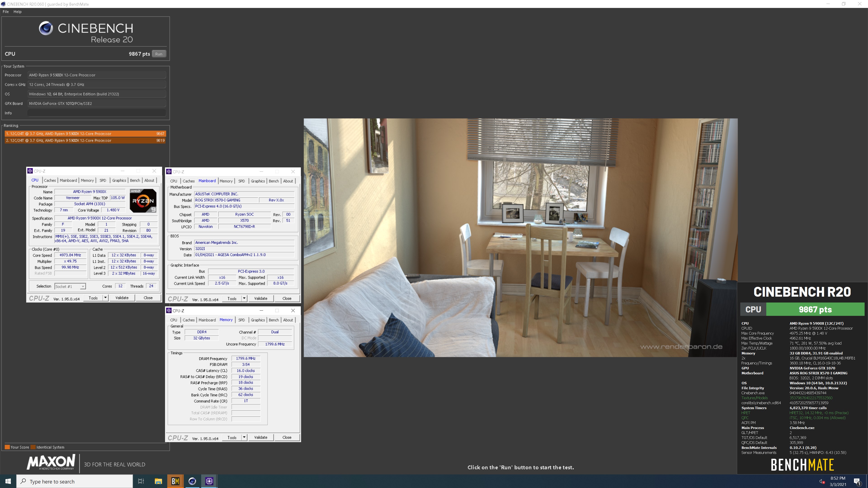Open Mainboard tab in the Memory CPU-Z window
This screenshot has height=488, width=868.
pyautogui.click(x=207, y=320)
